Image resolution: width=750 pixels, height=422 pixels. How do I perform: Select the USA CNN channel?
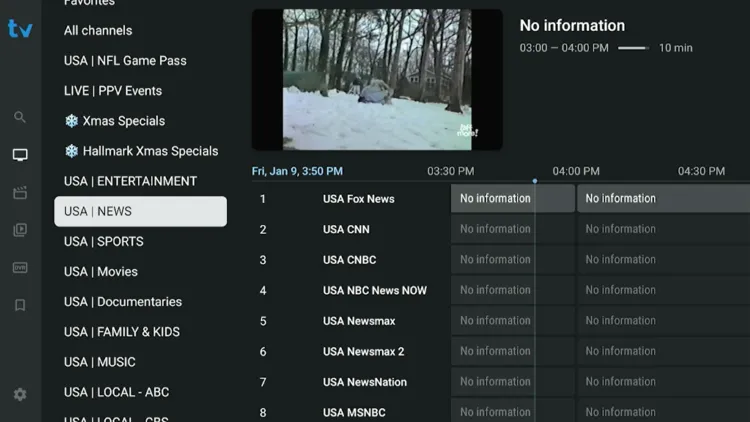(x=346, y=230)
